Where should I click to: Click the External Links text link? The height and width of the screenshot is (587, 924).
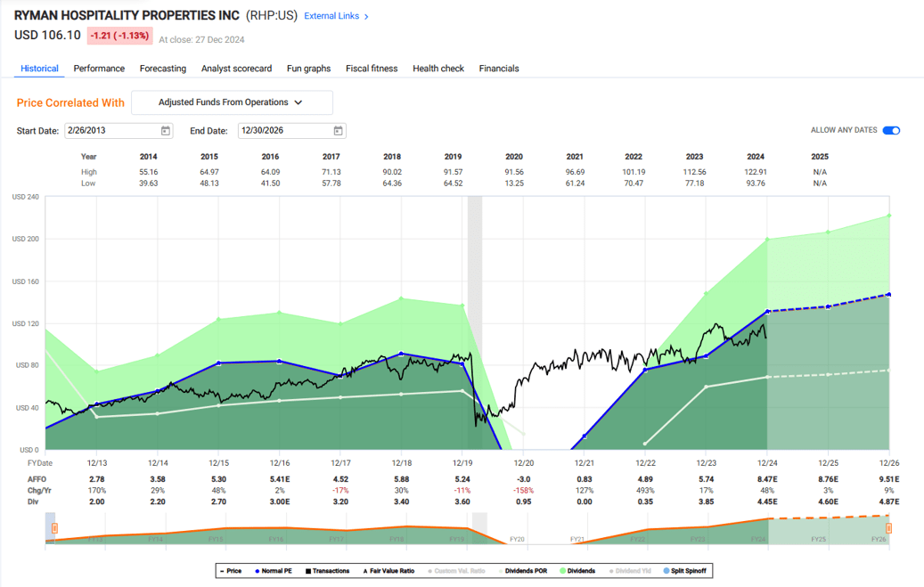tap(334, 15)
